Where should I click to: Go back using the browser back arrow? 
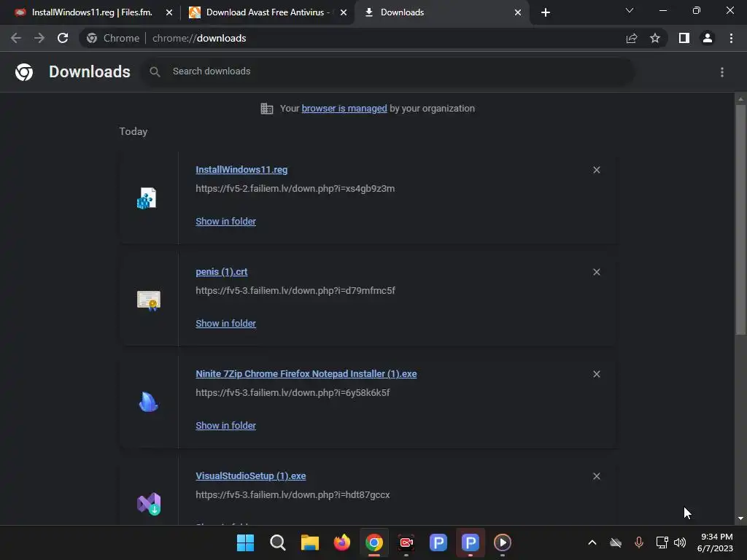click(16, 38)
